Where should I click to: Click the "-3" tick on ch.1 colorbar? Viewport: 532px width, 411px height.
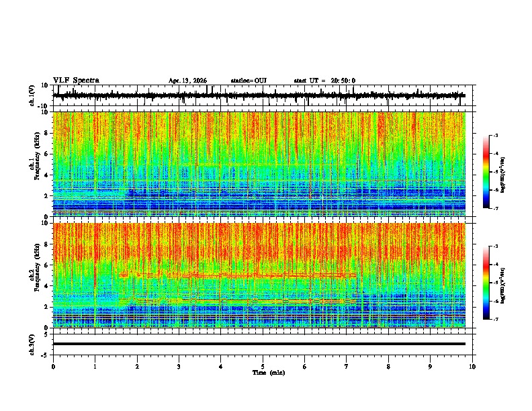pyautogui.click(x=496, y=136)
